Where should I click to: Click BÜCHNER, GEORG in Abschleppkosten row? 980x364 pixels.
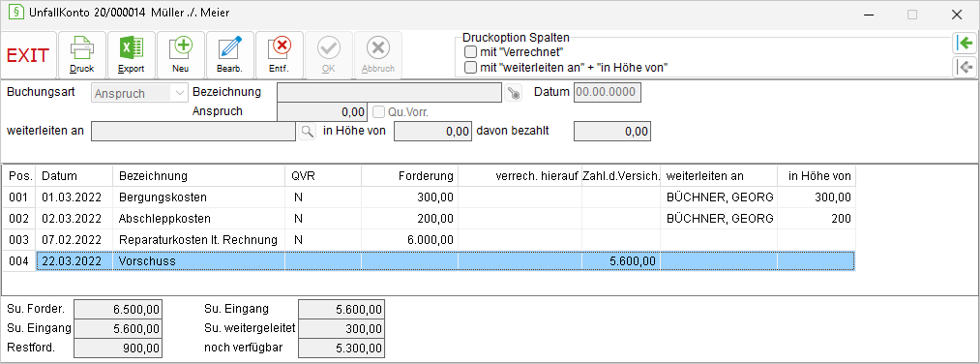pyautogui.click(x=719, y=219)
